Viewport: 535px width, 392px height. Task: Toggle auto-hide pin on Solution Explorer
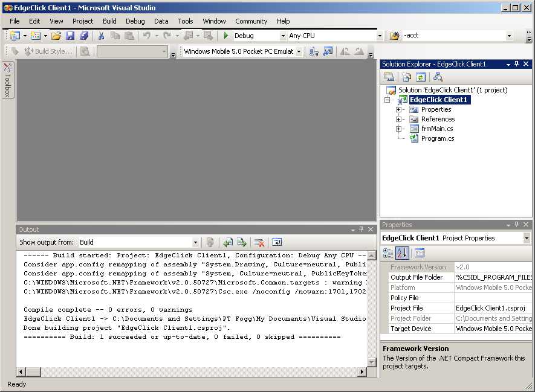[x=517, y=64]
